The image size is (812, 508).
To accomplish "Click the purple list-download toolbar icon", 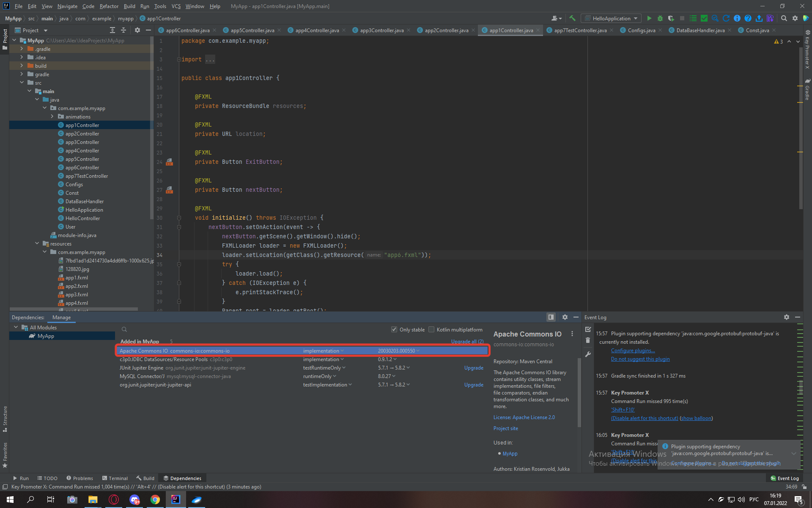I will pos(770,18).
